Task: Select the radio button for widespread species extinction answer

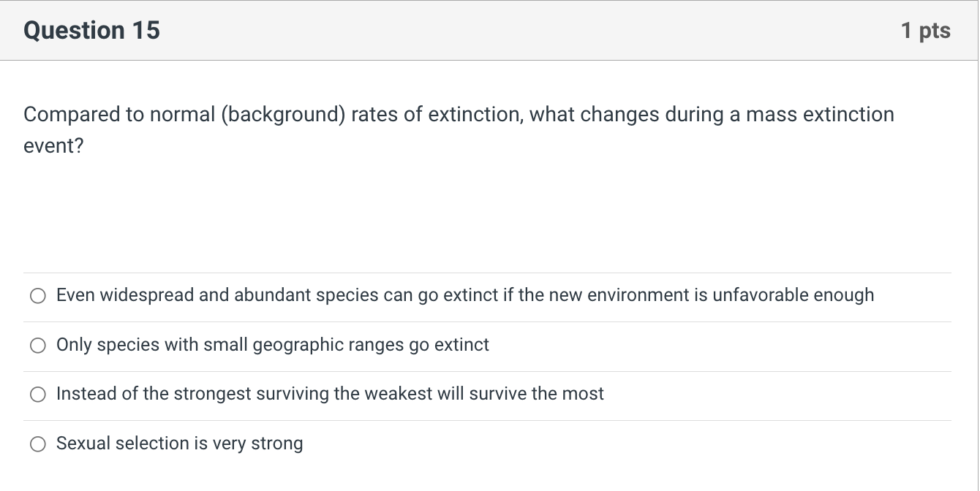Action: [38, 296]
